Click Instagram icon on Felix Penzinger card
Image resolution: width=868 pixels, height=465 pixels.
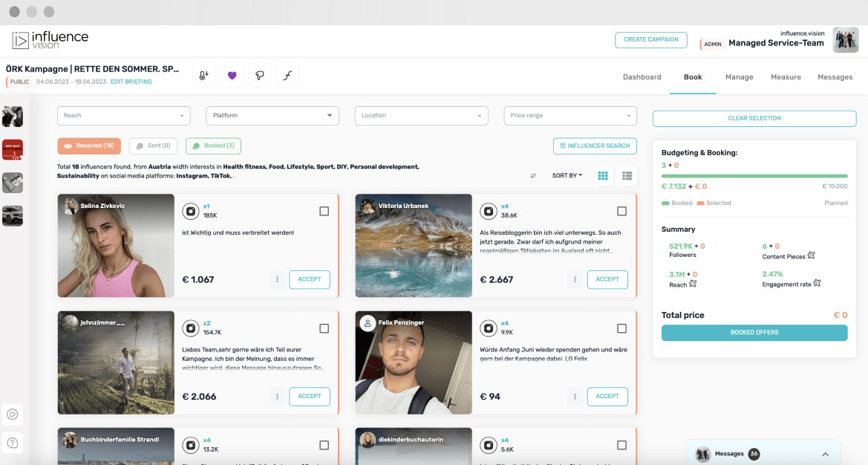489,328
